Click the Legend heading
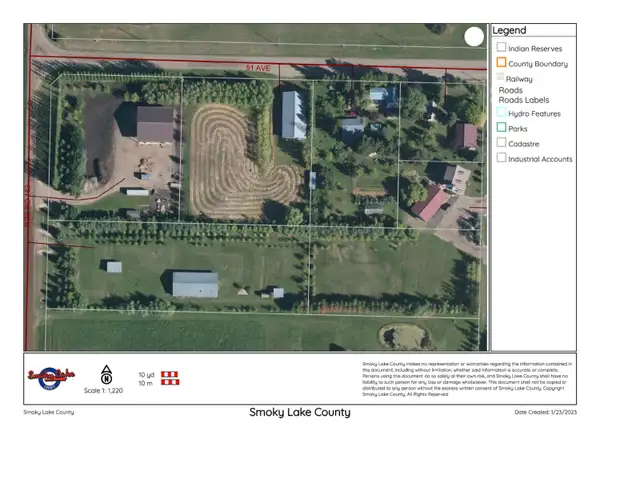Image resolution: width=640 pixels, height=494 pixels. pyautogui.click(x=509, y=30)
